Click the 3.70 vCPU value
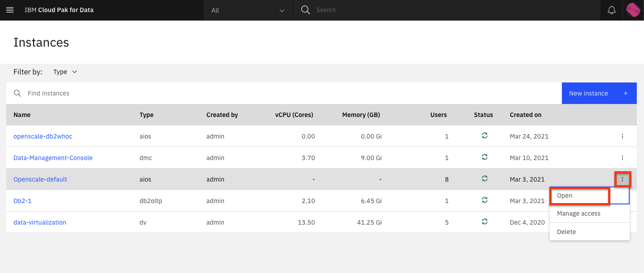 tap(308, 158)
